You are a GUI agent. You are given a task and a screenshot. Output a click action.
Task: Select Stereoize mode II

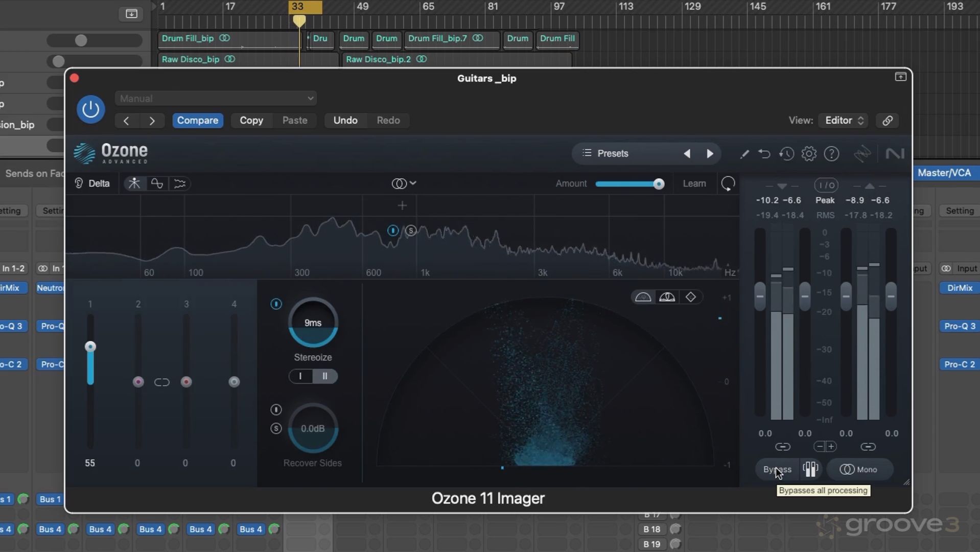(325, 376)
